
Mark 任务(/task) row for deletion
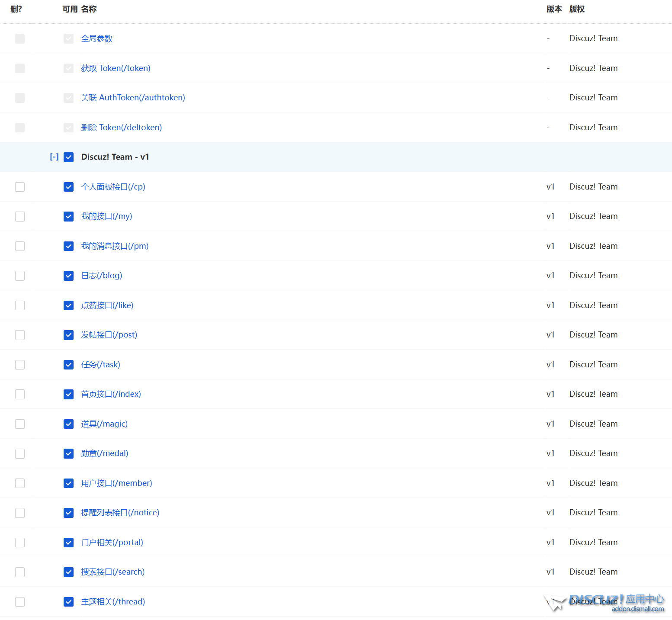[x=20, y=365]
